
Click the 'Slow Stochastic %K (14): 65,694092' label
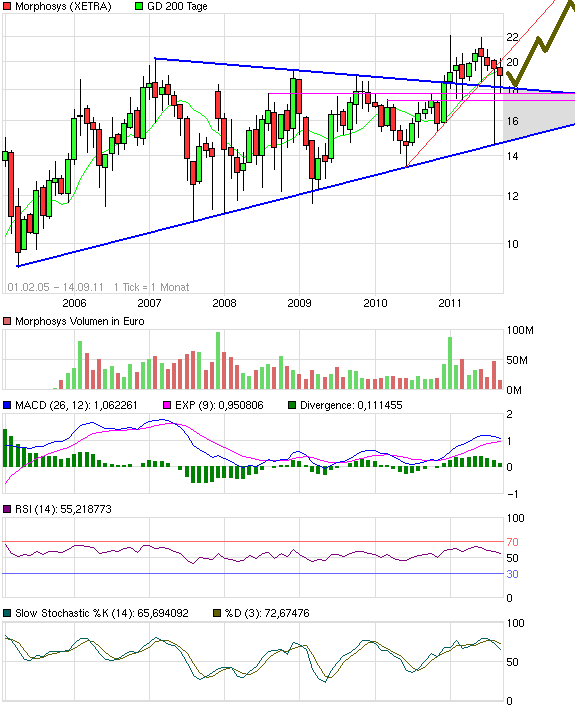click(x=101, y=614)
